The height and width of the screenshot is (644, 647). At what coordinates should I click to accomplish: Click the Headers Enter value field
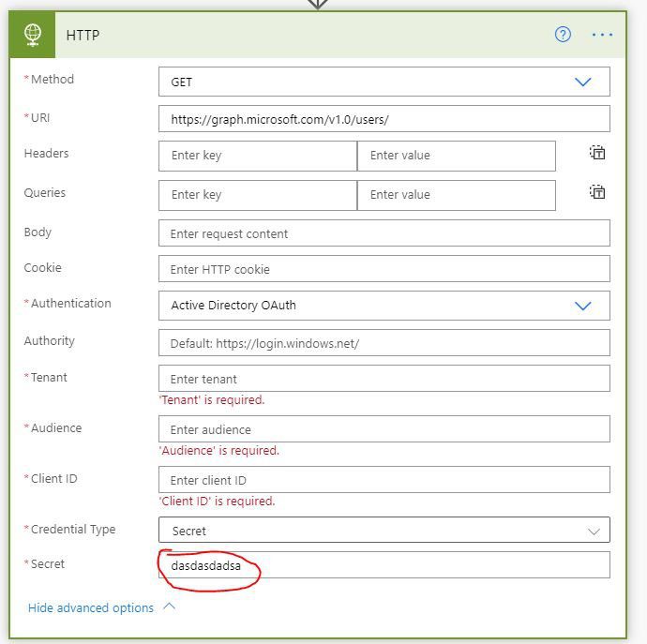point(457,156)
